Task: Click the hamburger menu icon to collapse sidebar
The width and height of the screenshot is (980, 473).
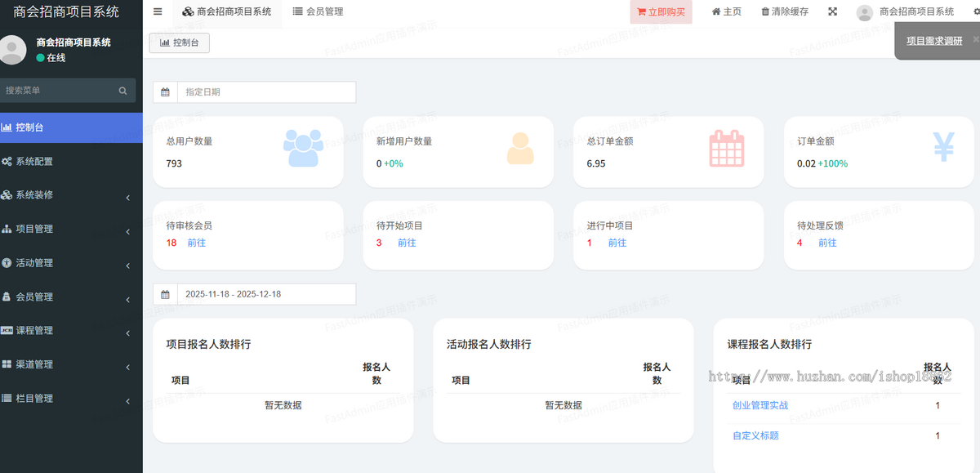Action: click(158, 11)
